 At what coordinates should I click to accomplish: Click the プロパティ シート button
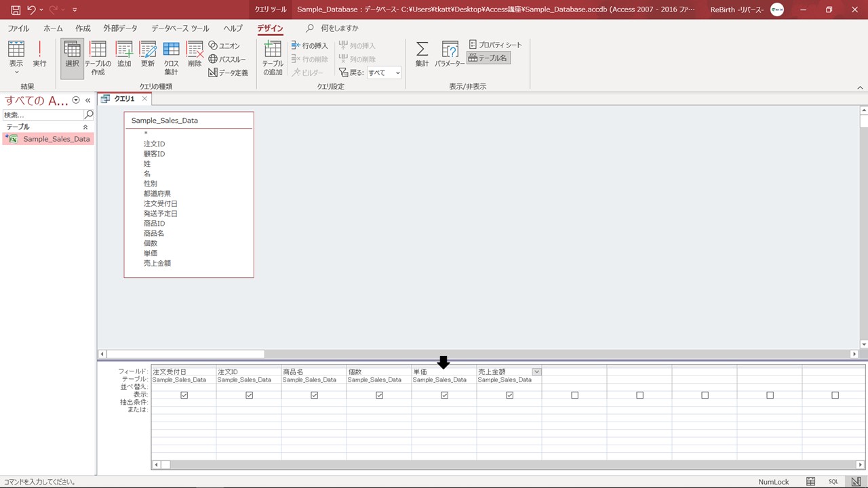pos(496,45)
